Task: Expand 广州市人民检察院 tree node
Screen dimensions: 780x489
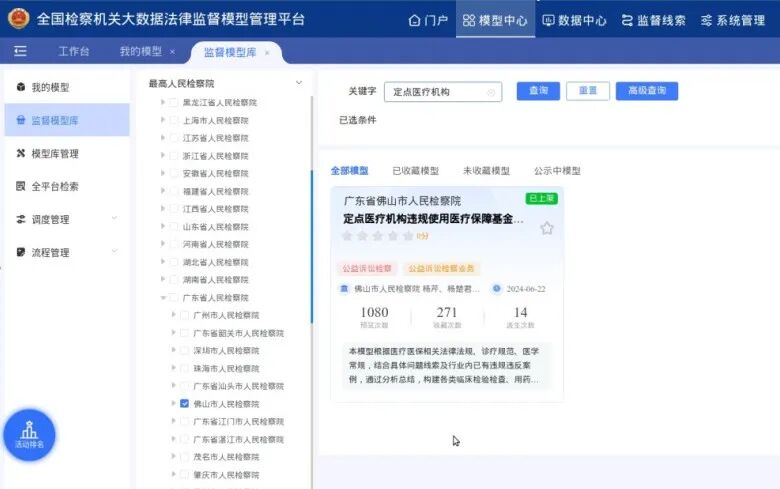Action: [x=173, y=315]
